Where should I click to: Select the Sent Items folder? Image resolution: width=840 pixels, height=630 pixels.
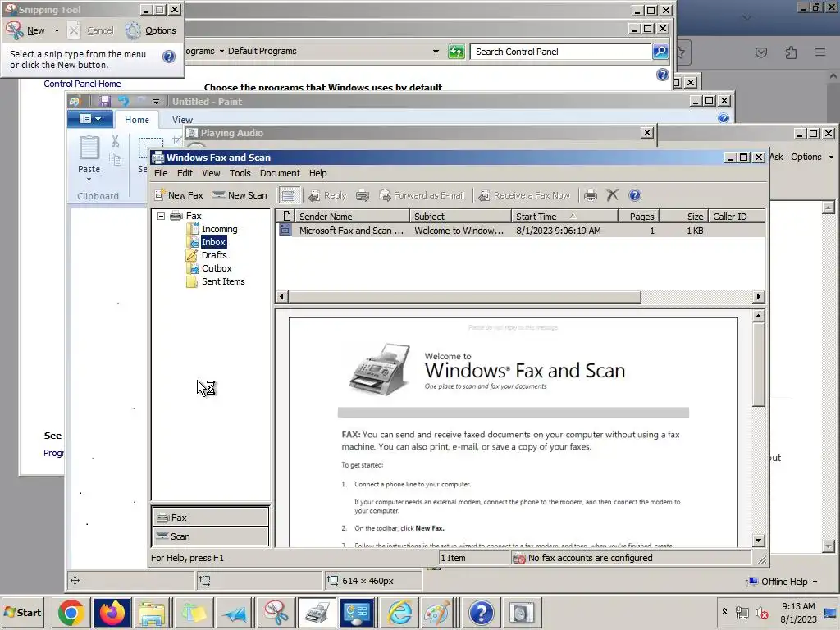(223, 281)
